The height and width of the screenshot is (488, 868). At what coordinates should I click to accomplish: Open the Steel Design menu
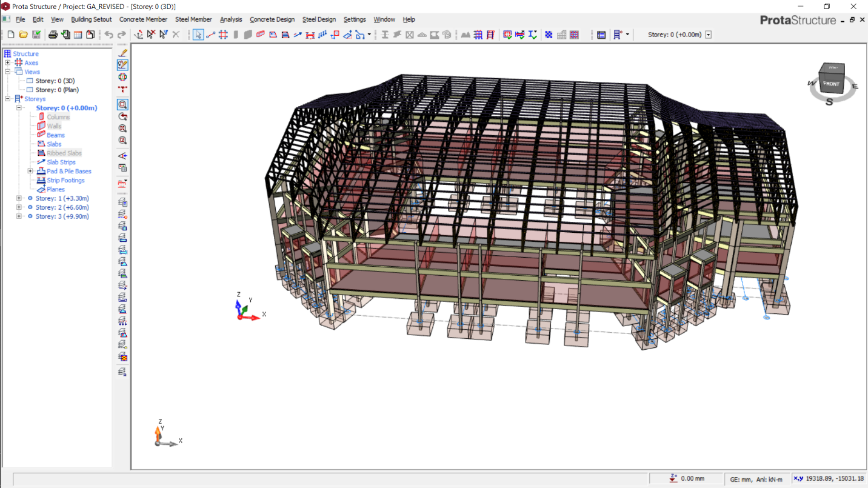(x=319, y=19)
